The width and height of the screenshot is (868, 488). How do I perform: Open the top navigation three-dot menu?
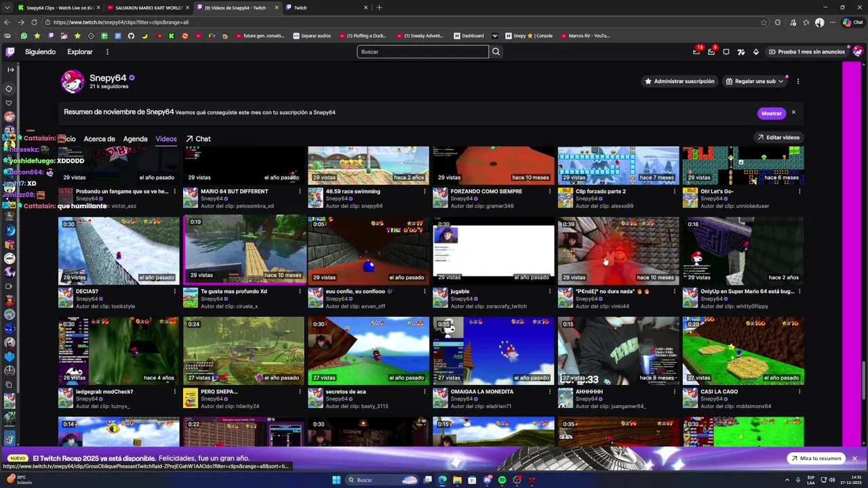(x=107, y=52)
